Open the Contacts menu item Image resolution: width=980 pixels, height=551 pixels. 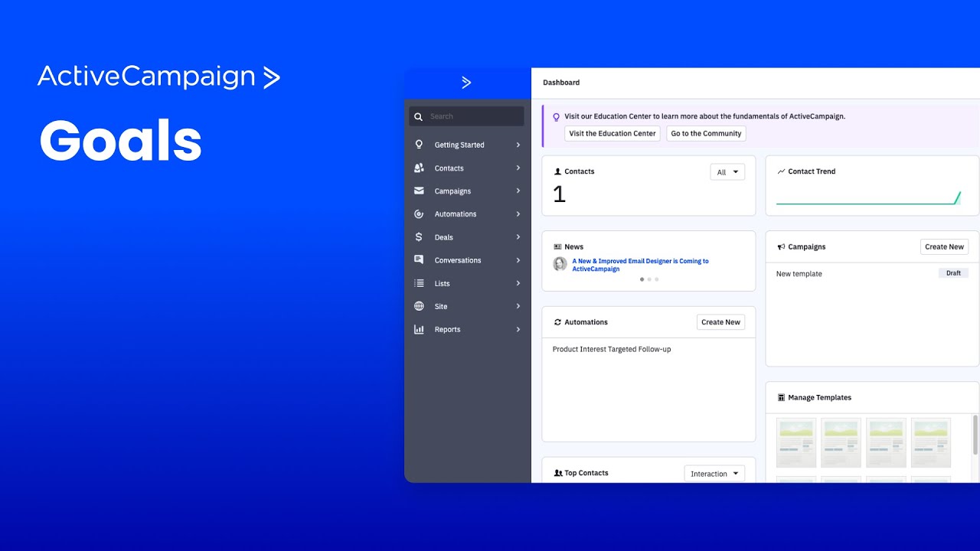point(467,168)
